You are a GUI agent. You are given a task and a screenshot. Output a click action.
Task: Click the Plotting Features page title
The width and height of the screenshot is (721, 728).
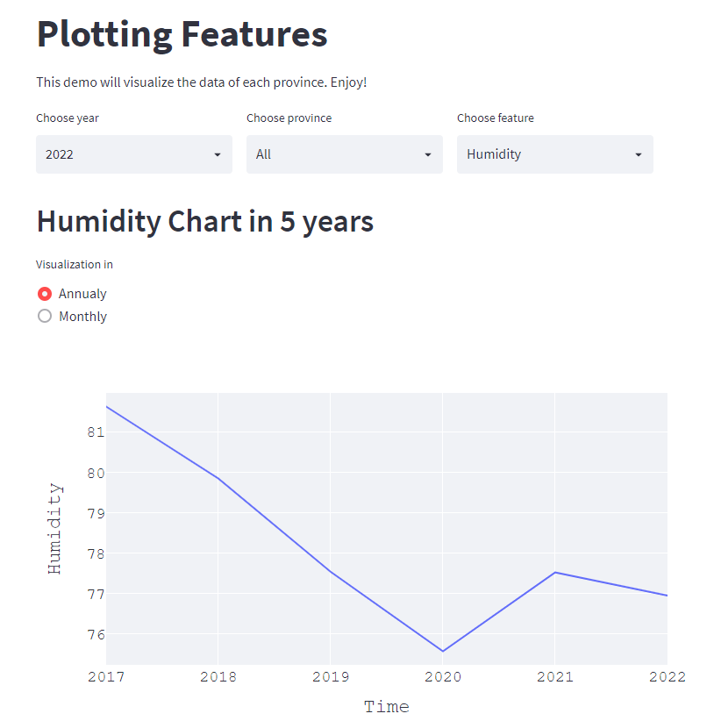coord(182,35)
